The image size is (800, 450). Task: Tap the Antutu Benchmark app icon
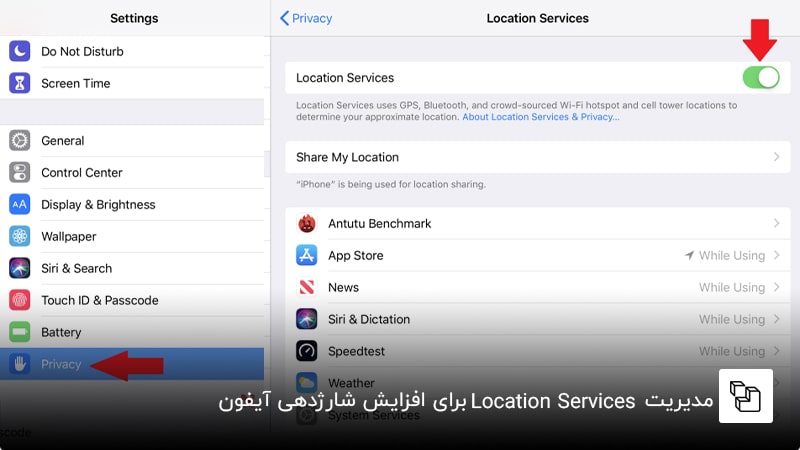[307, 223]
